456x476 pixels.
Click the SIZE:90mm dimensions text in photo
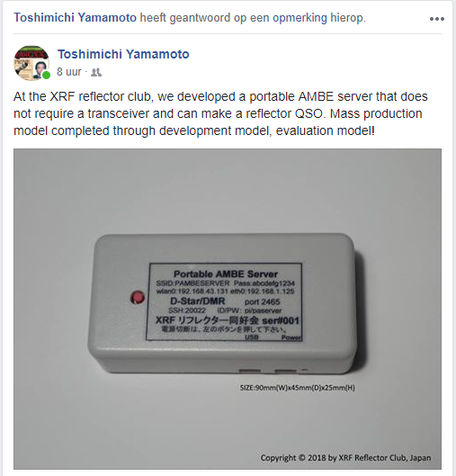298,388
